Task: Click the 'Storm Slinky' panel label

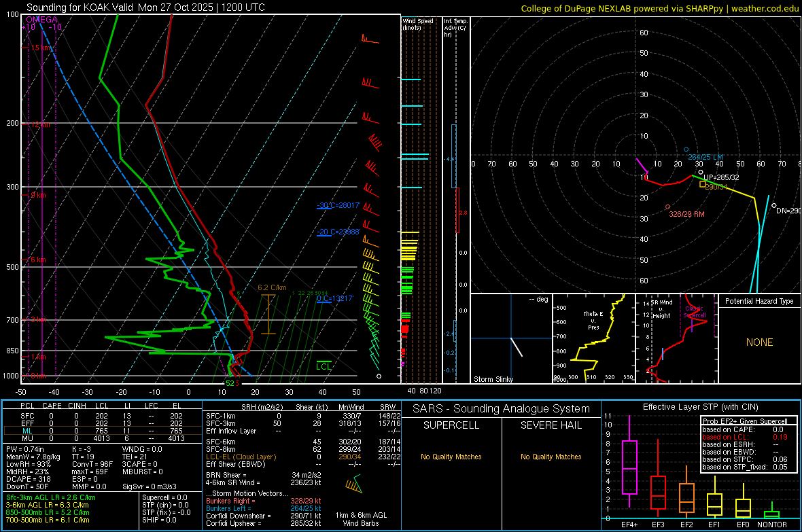Action: coord(493,379)
